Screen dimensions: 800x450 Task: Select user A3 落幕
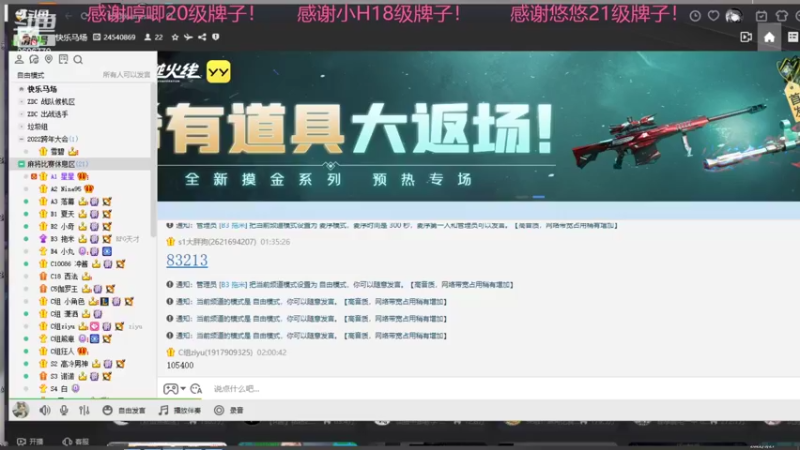[x=62, y=202]
